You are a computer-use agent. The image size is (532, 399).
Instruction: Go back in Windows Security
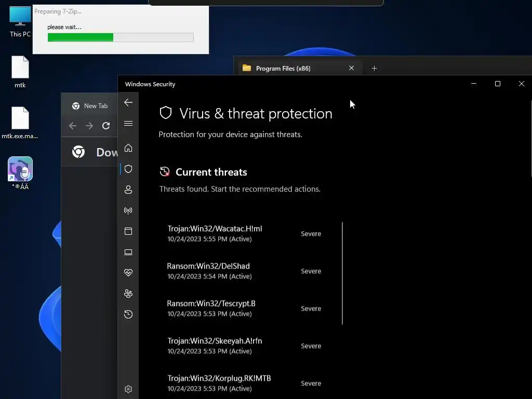click(128, 102)
